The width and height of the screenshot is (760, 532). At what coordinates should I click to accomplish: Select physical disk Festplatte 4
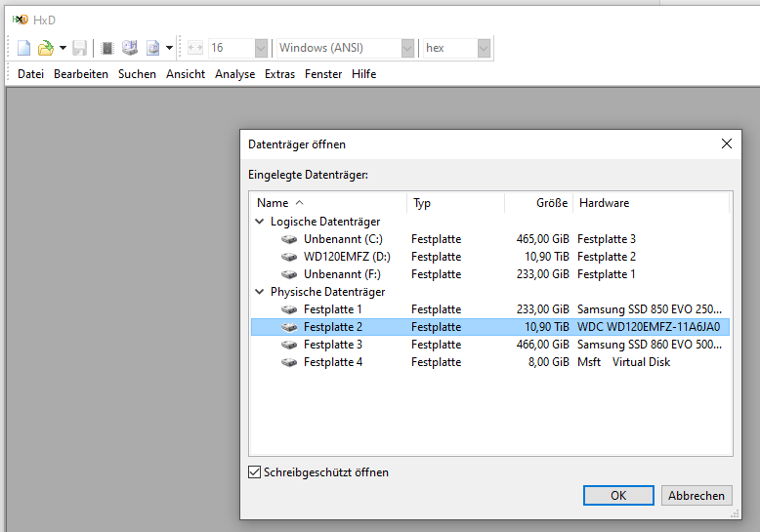coord(490,362)
